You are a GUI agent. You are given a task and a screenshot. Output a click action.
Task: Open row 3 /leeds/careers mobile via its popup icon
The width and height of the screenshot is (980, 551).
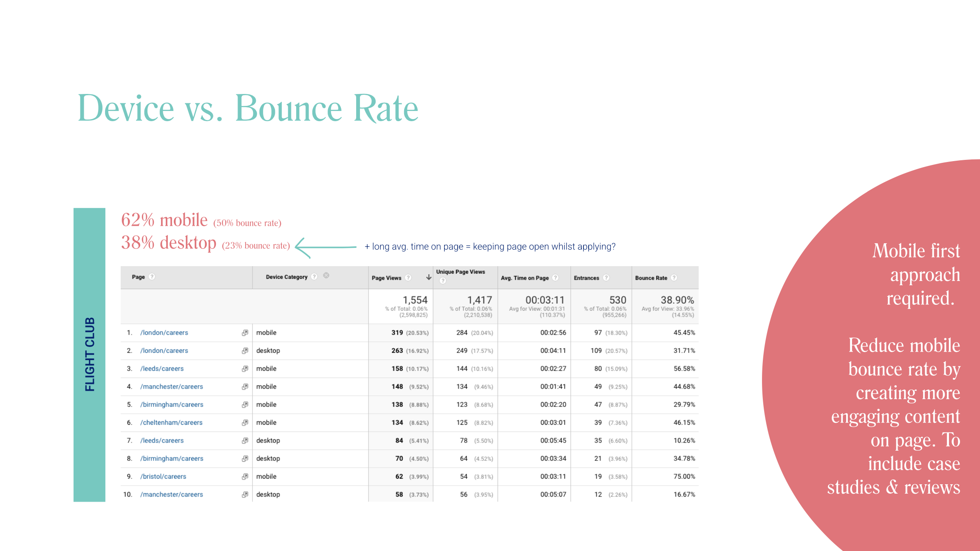[x=245, y=369]
